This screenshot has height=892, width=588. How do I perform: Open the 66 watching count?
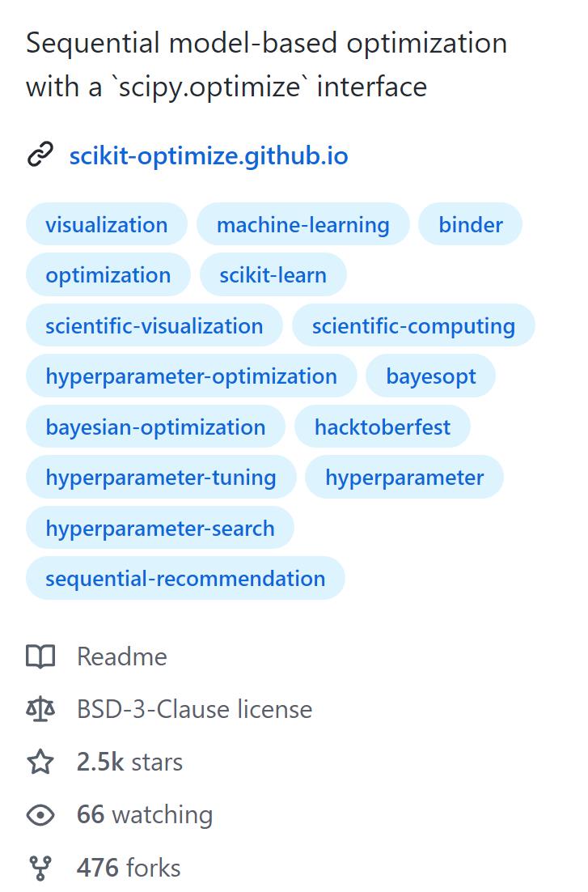[144, 814]
